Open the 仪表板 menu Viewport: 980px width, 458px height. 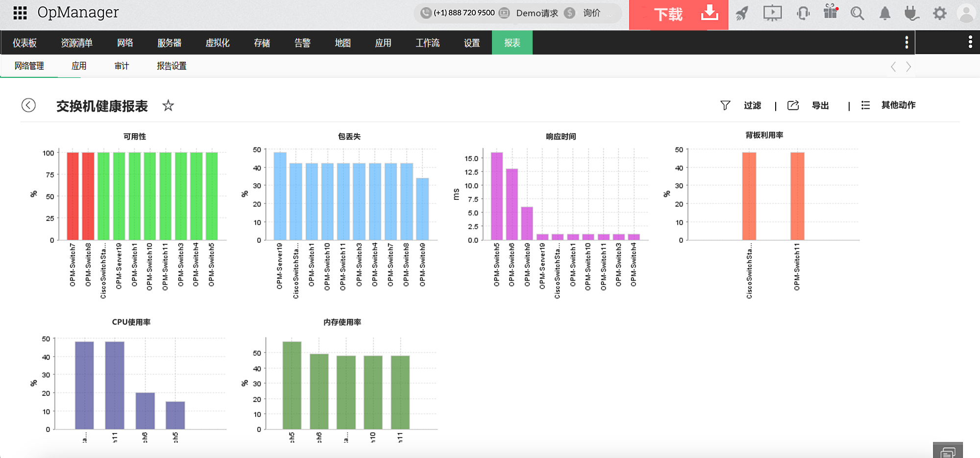pyautogui.click(x=25, y=43)
